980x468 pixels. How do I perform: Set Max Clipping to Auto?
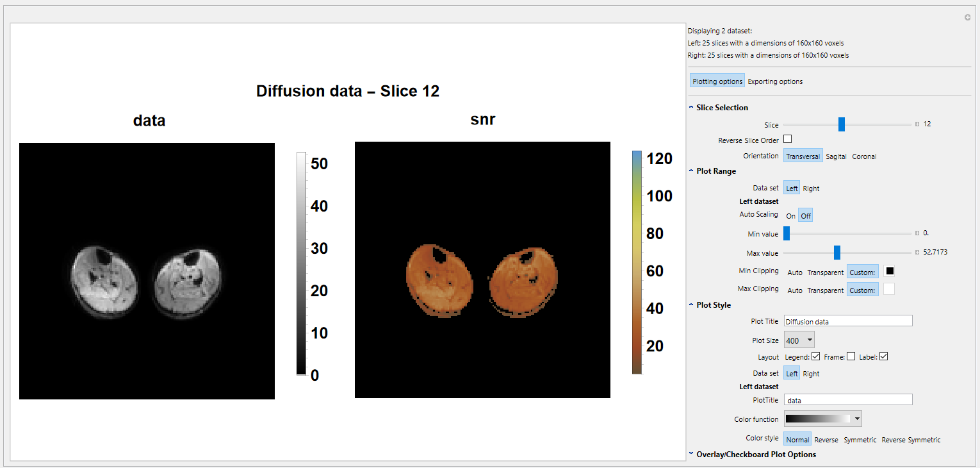point(795,290)
